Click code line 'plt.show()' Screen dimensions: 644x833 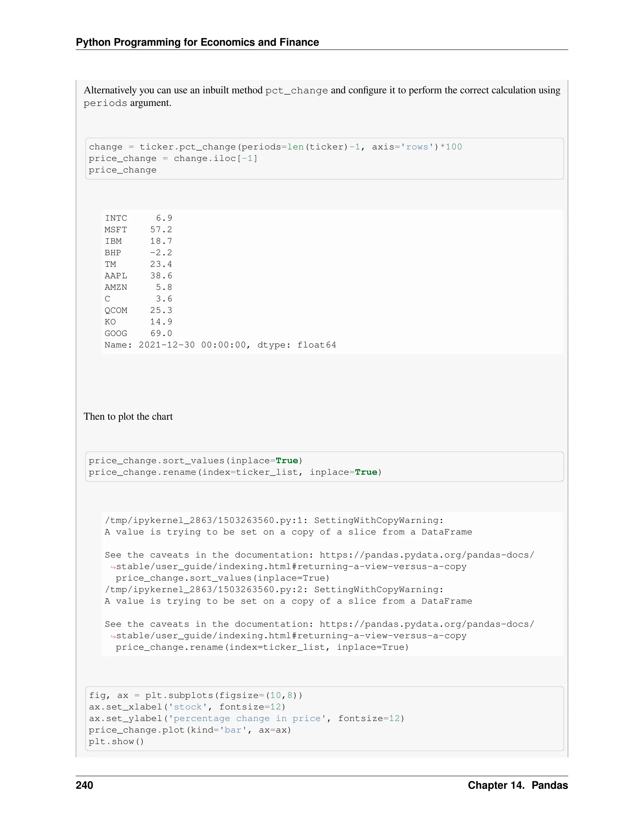[116, 742]
